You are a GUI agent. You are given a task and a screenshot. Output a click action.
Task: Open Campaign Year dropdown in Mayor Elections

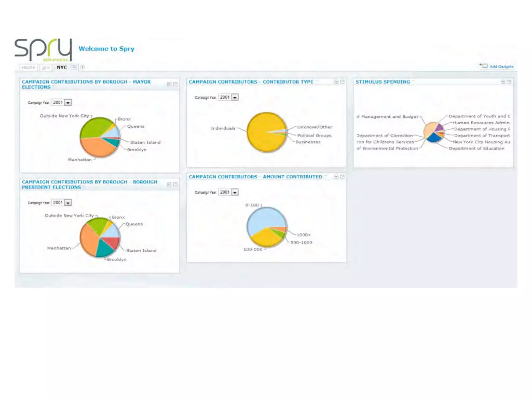click(68, 103)
